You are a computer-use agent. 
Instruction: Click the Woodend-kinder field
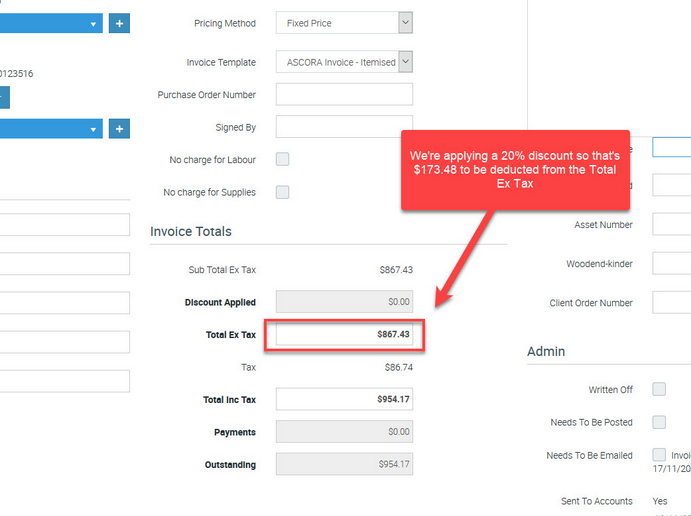click(x=672, y=264)
